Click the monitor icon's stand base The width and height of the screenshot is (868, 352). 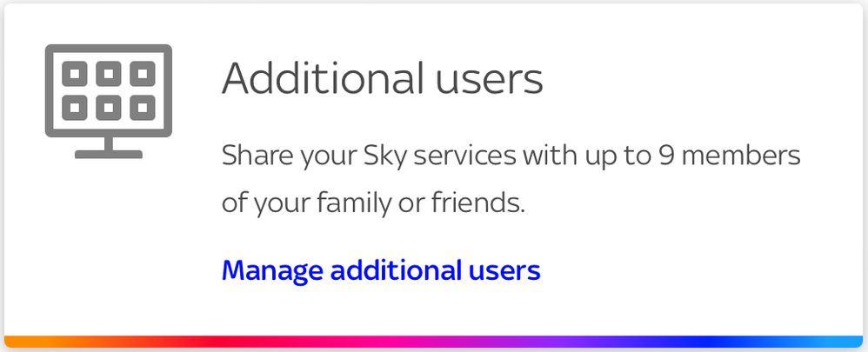[108, 154]
